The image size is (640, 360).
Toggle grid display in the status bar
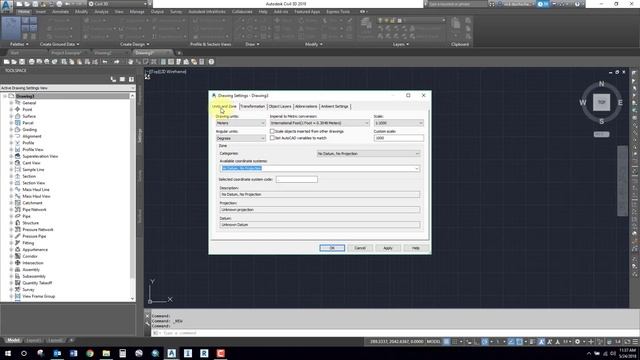point(447,342)
